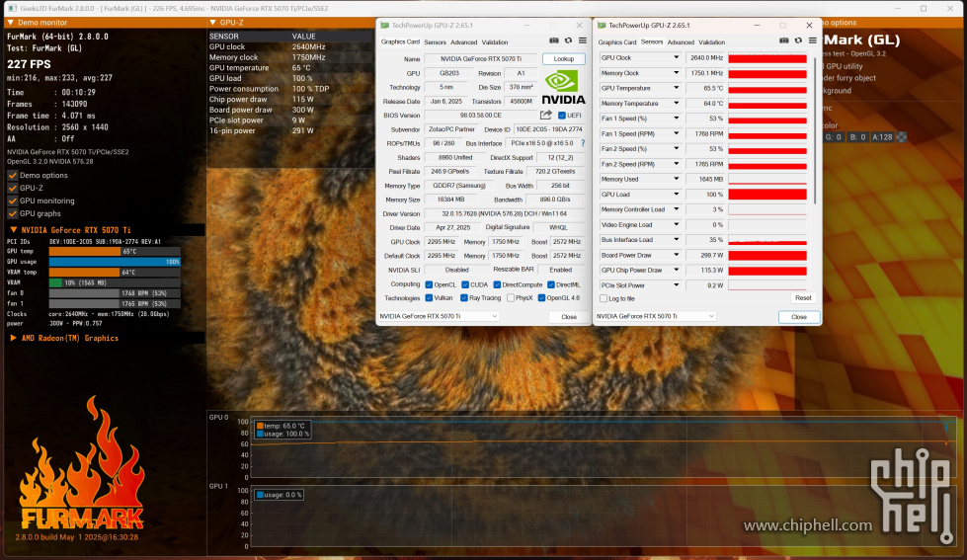Toggle the Vulkan checkbox

click(x=430, y=298)
